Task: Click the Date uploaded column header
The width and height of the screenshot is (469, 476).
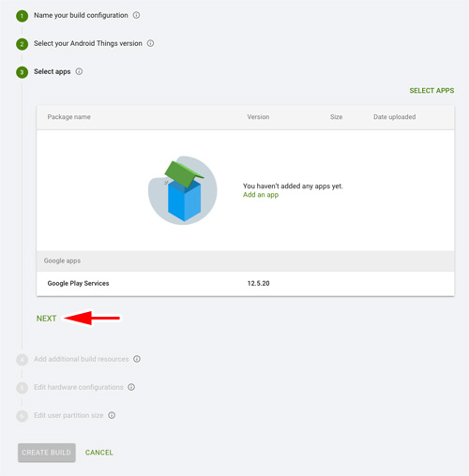Action: [394, 117]
